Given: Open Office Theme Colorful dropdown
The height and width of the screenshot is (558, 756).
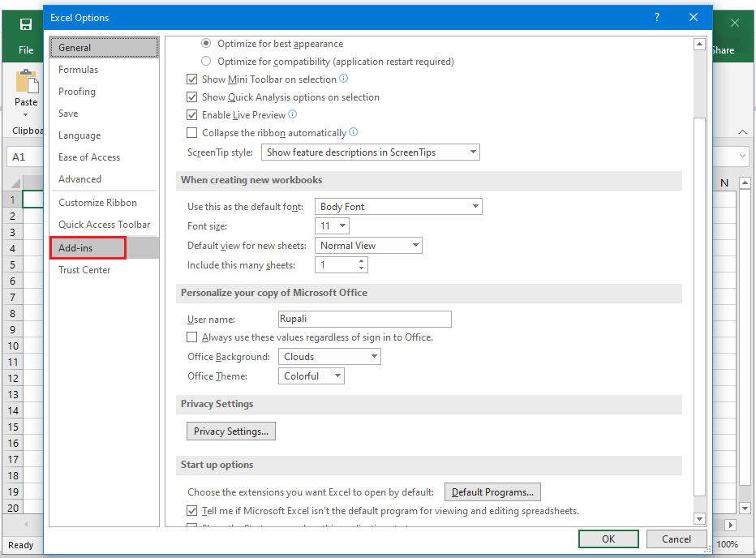Looking at the screenshot, I should pyautogui.click(x=311, y=376).
